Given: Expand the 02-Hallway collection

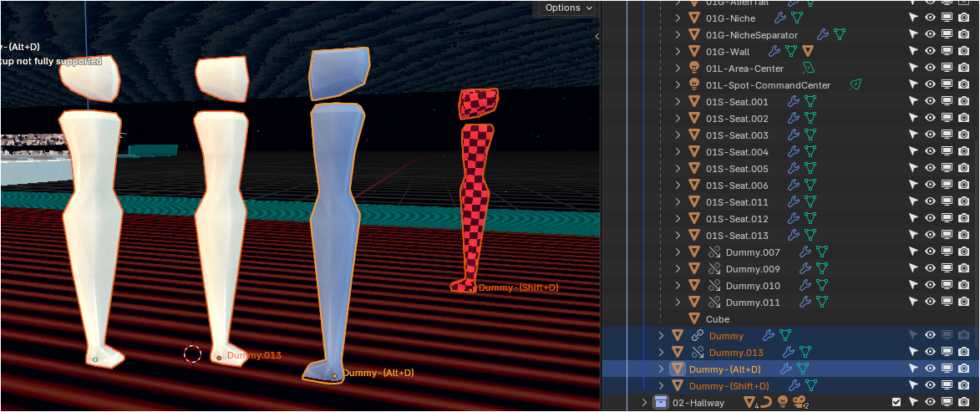Looking at the screenshot, I should [644, 403].
